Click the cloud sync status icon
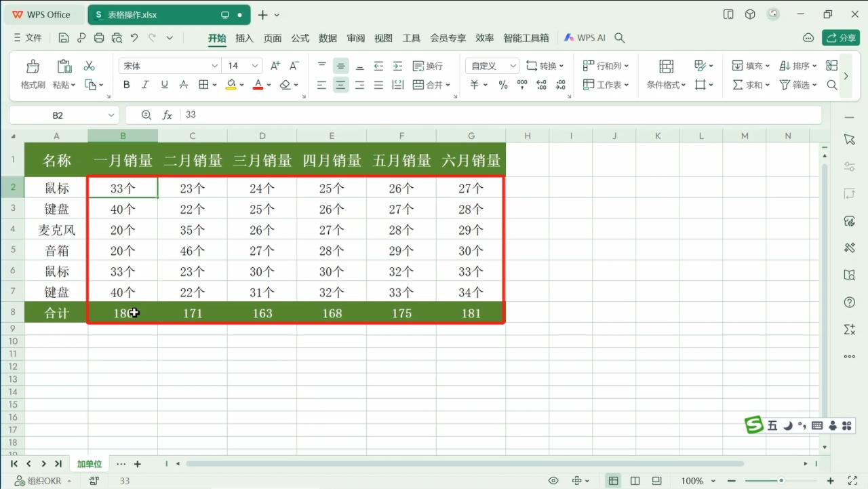868x489 pixels. [x=808, y=38]
